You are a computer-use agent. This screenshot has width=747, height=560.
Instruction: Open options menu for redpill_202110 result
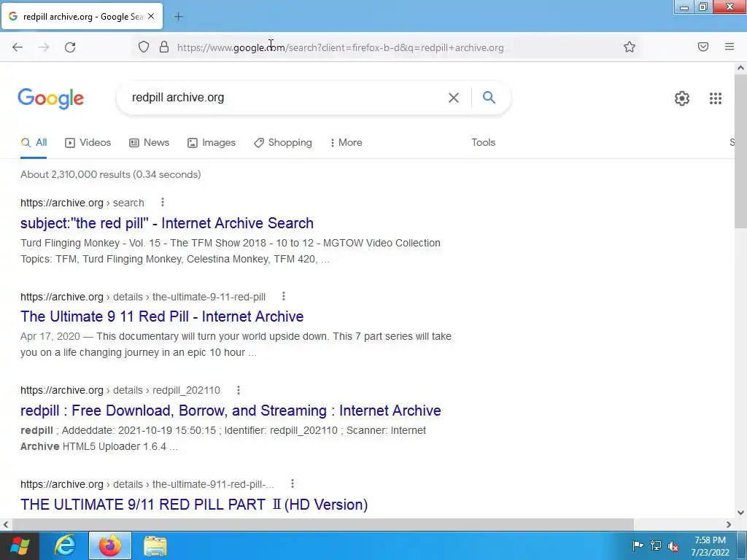point(239,390)
